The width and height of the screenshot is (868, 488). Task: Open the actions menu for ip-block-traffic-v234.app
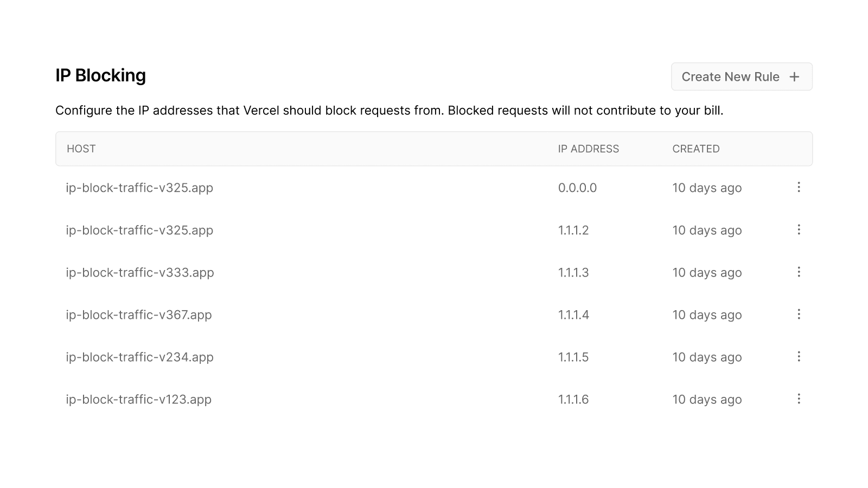[x=799, y=357]
